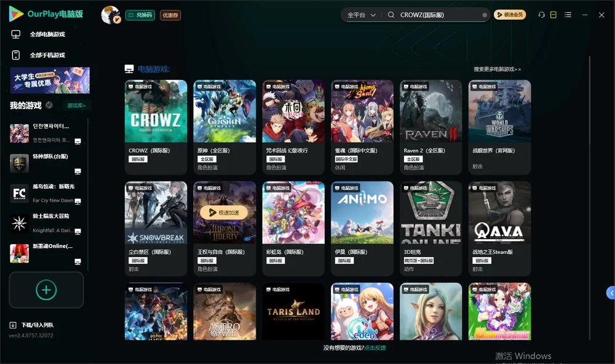
Task: Select the 尘白禁区 Snowbreak card
Action: (156, 229)
